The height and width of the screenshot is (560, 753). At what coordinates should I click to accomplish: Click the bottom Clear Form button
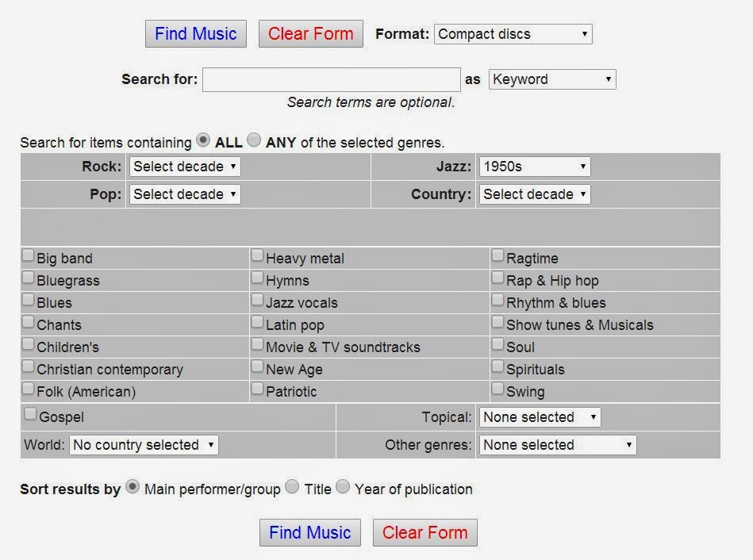425,532
